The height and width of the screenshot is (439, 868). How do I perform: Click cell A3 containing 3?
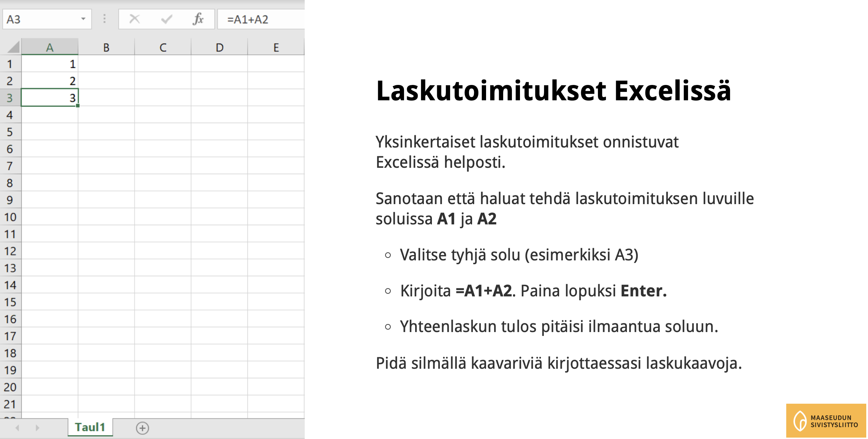coord(50,98)
